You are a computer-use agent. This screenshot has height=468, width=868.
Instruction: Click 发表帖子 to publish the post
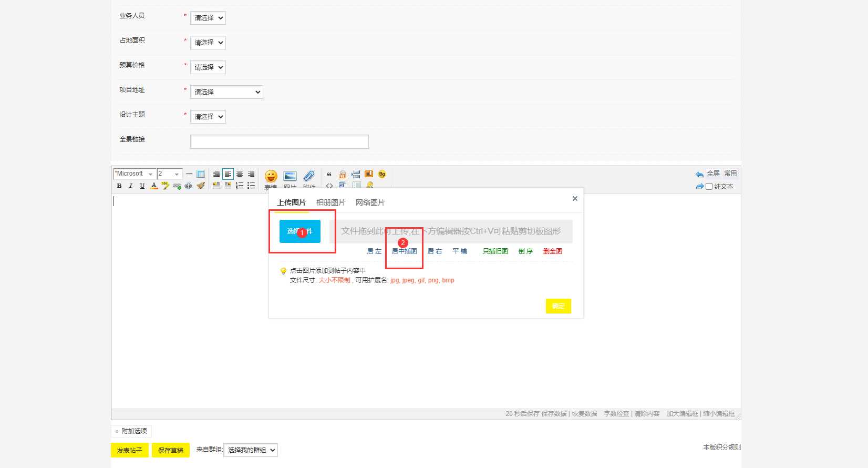[130, 451]
